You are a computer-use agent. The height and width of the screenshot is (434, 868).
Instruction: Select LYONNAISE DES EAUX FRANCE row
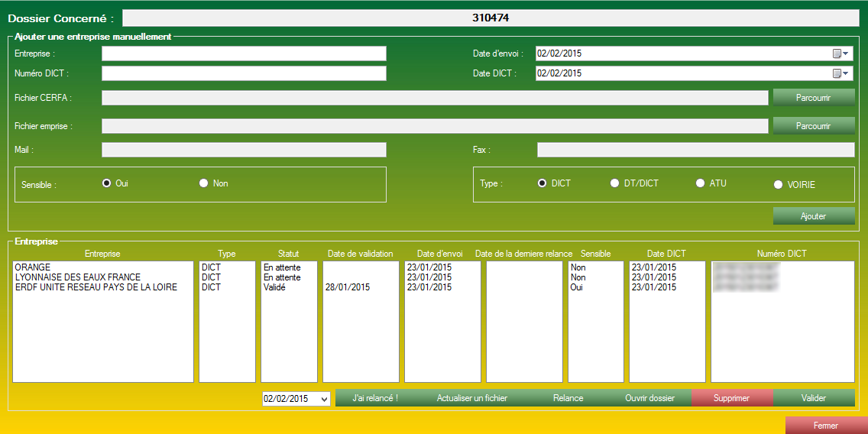coord(78,277)
